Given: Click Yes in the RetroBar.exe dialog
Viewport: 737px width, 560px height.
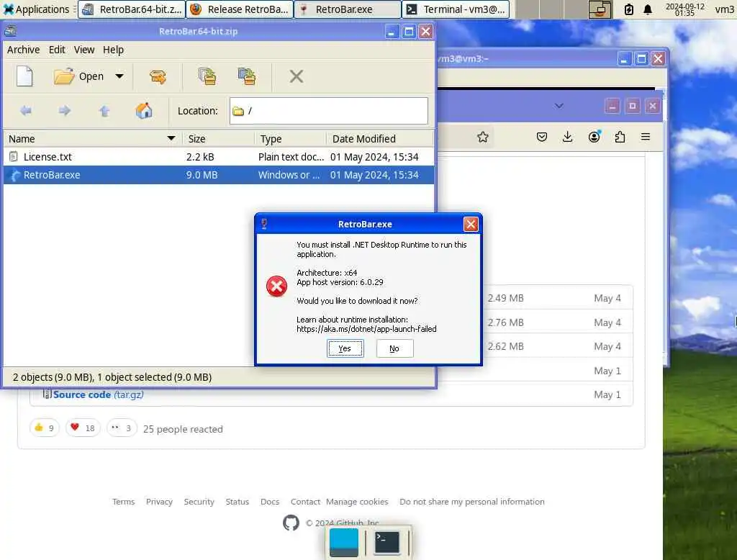Looking at the screenshot, I should click(x=345, y=348).
